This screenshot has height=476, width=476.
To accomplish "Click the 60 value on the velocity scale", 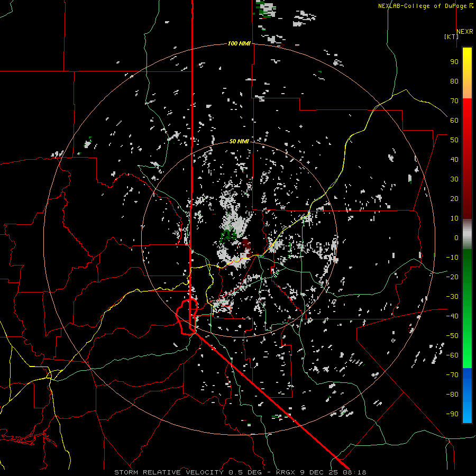I will pos(454,120).
